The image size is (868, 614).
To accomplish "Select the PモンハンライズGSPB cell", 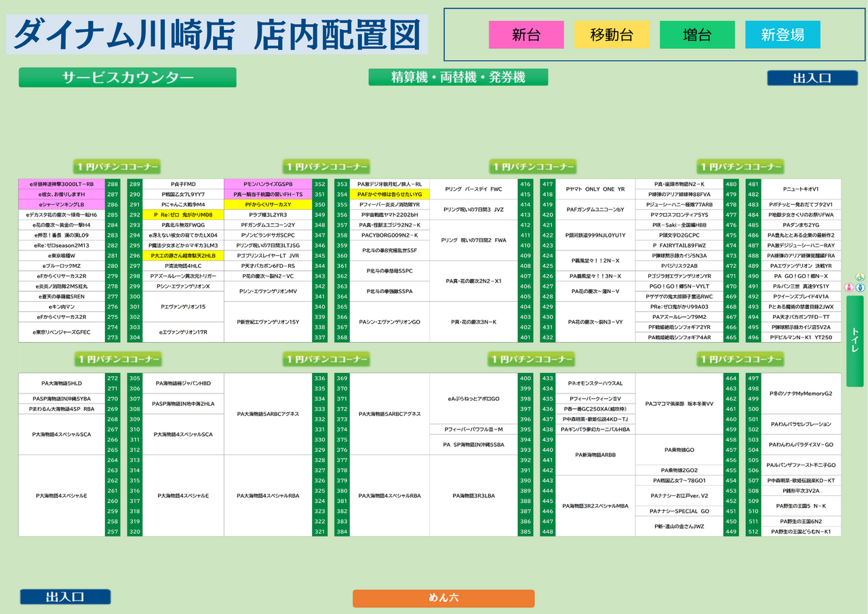I will [268, 184].
